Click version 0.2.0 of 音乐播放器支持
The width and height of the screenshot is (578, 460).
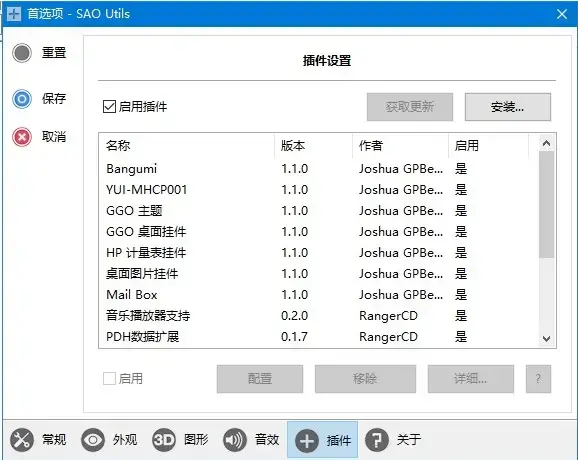[295, 316]
